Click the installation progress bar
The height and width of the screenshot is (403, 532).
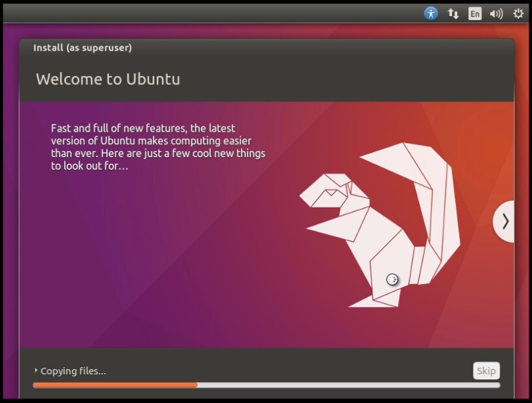tap(266, 385)
